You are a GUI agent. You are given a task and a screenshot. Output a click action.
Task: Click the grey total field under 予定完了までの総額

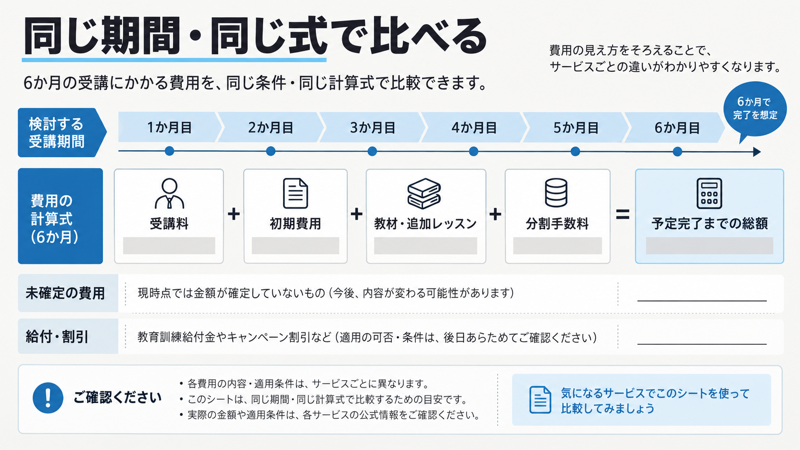pyautogui.click(x=709, y=245)
